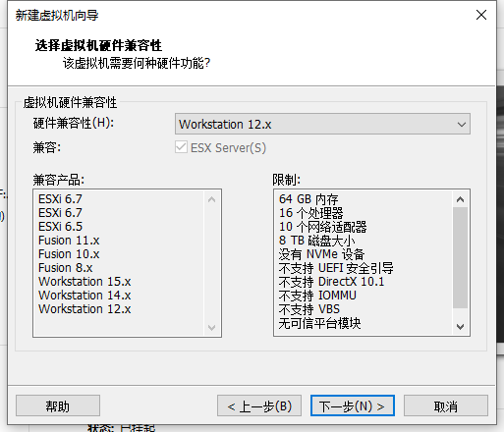Image resolution: width=504 pixels, height=432 pixels.
Task: Click 不支持 IOMMU entry
Action: pos(317,296)
